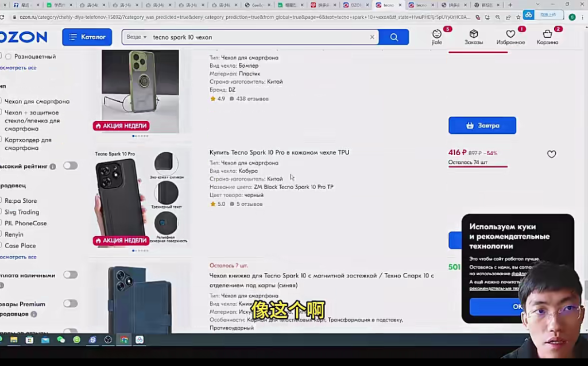The height and width of the screenshot is (366, 588).
Task: Click the Tecno Spark 10 Pro case thumbnail
Action: pyautogui.click(x=141, y=198)
